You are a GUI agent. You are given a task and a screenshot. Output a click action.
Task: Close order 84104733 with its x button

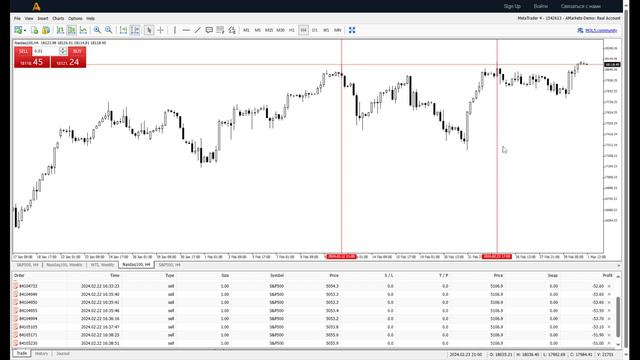609,286
